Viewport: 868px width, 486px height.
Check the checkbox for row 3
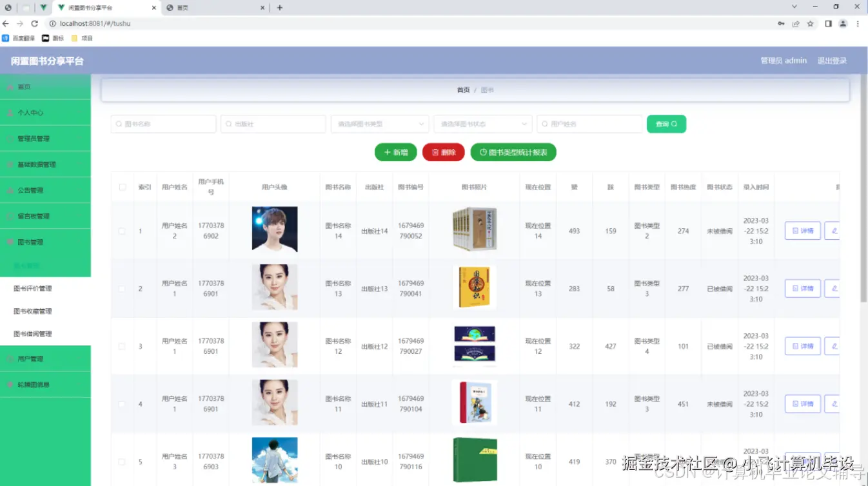(122, 346)
